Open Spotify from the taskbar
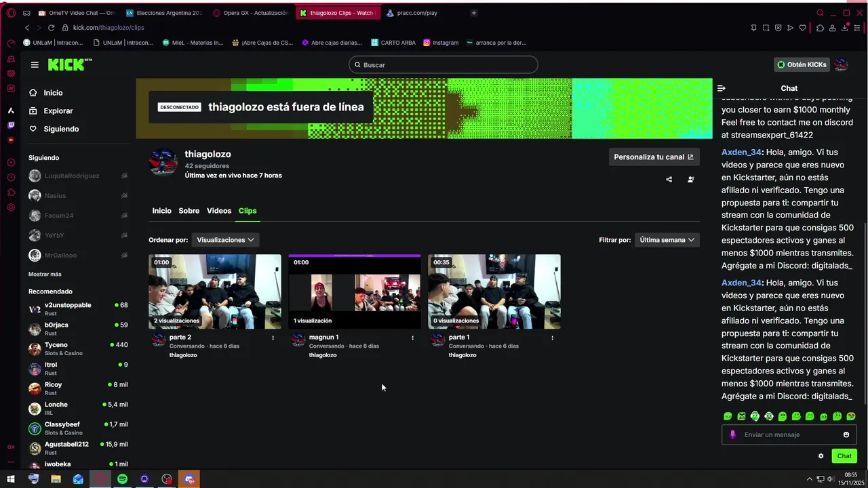Image resolution: width=868 pixels, height=488 pixels. point(122,479)
